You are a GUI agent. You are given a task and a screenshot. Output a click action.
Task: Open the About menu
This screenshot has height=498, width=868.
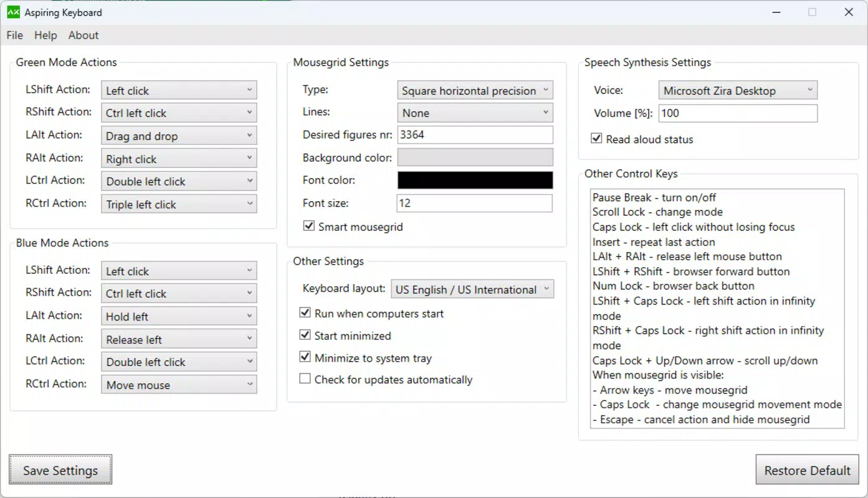83,35
